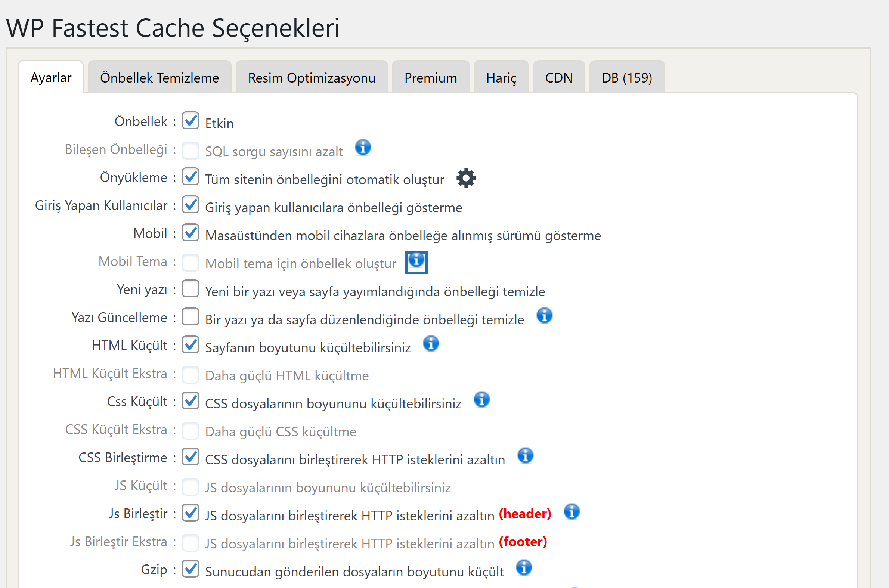Switch to Önbellek Temizleme tab
The height and width of the screenshot is (588, 889).
[x=159, y=77]
